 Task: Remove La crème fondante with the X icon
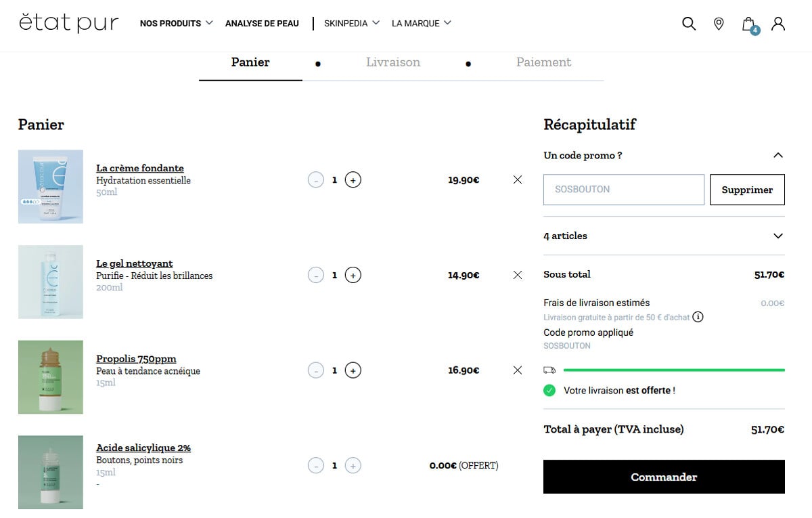click(x=518, y=179)
